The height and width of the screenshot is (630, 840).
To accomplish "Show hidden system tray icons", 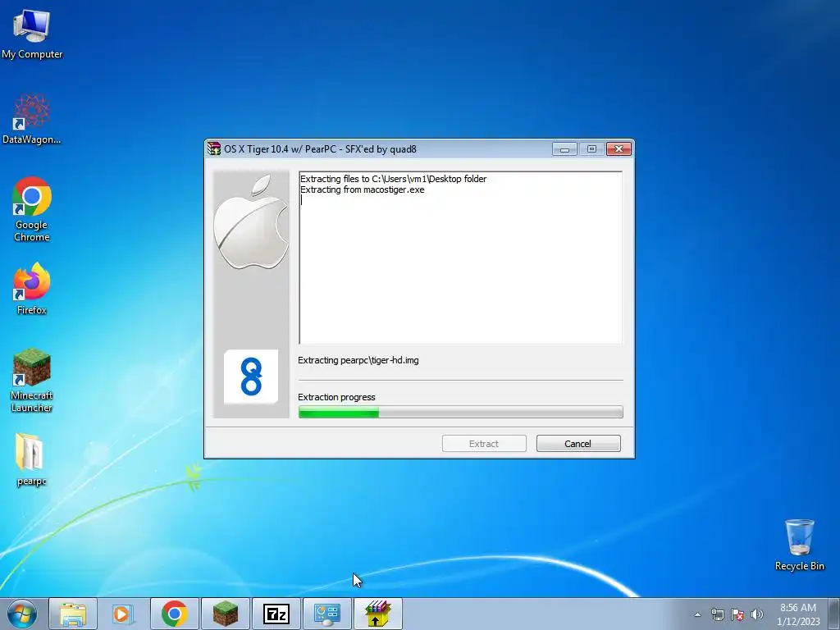I will click(697, 614).
